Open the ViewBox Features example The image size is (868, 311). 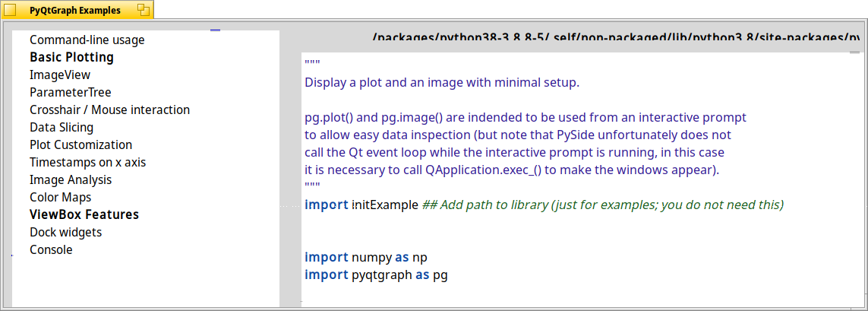click(x=84, y=214)
